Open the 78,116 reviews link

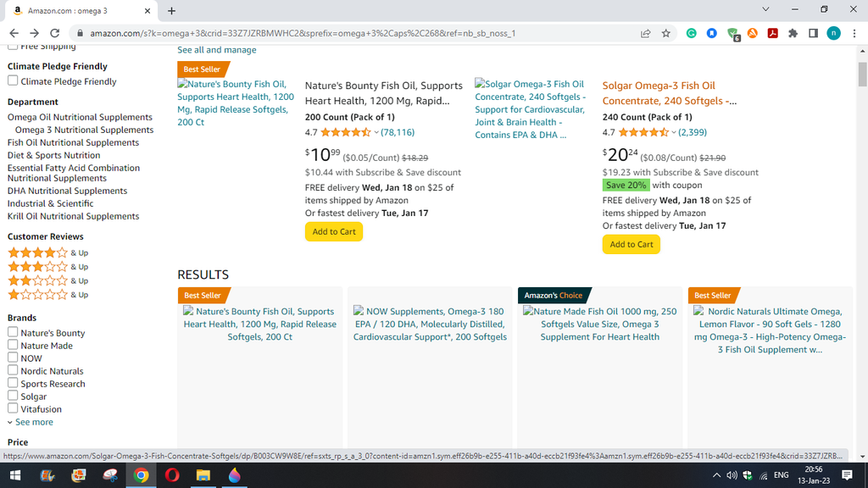click(398, 133)
